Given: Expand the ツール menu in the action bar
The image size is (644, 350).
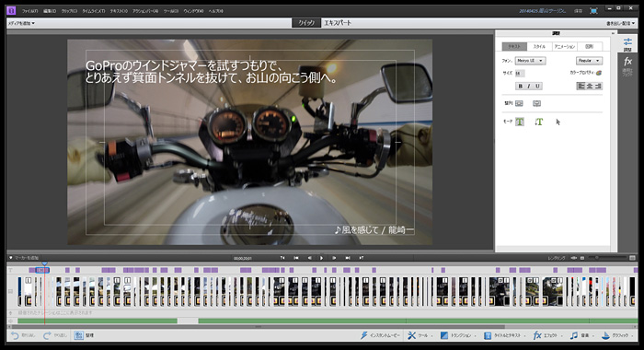Looking at the screenshot, I should click(x=420, y=335).
